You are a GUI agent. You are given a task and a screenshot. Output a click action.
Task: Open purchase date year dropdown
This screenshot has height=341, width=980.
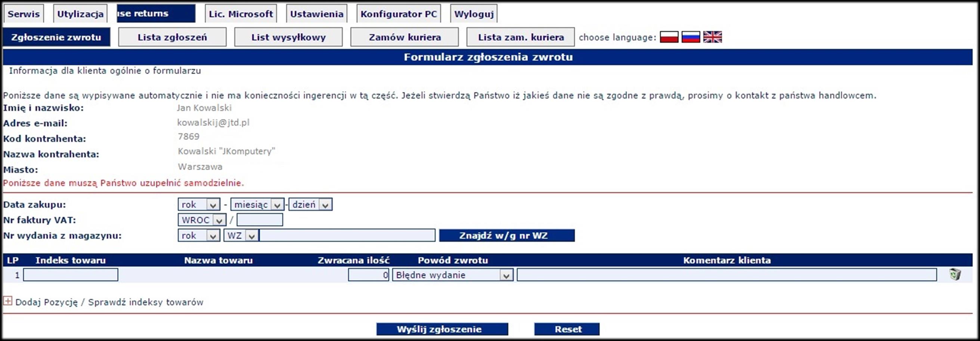point(199,205)
